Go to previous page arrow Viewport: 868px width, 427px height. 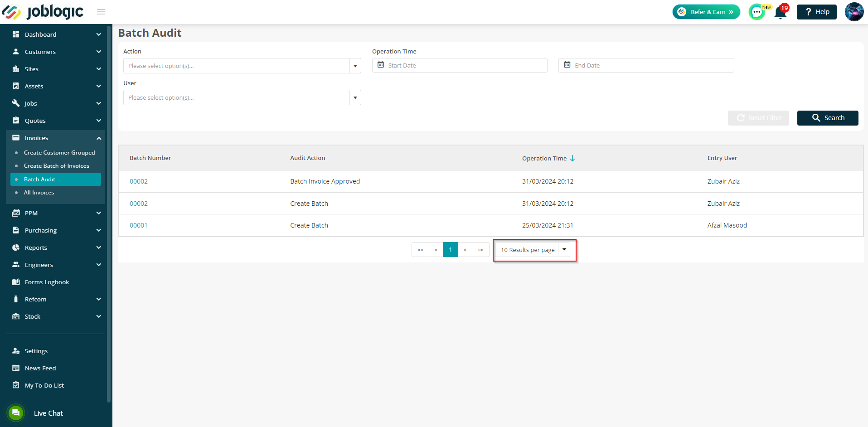pyautogui.click(x=436, y=250)
